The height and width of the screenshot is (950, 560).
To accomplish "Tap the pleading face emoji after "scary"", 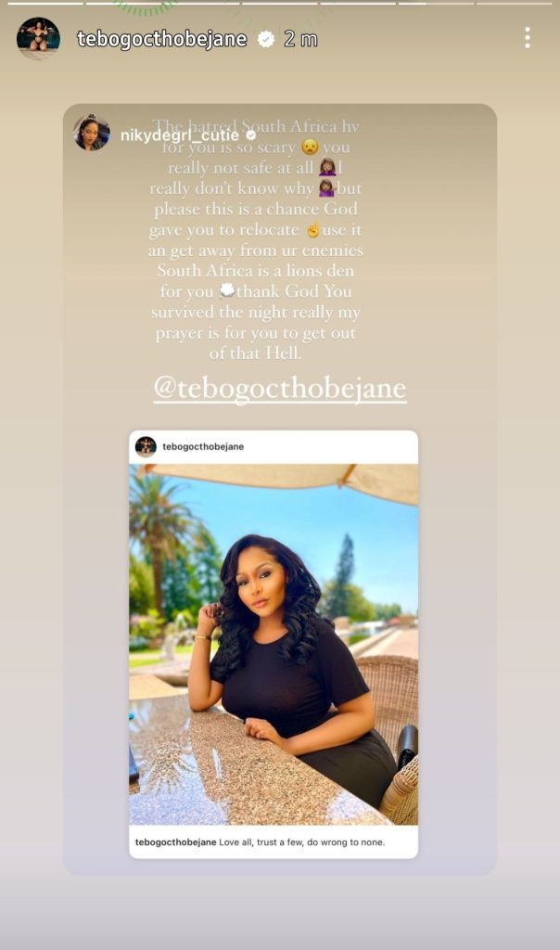I will [310, 148].
